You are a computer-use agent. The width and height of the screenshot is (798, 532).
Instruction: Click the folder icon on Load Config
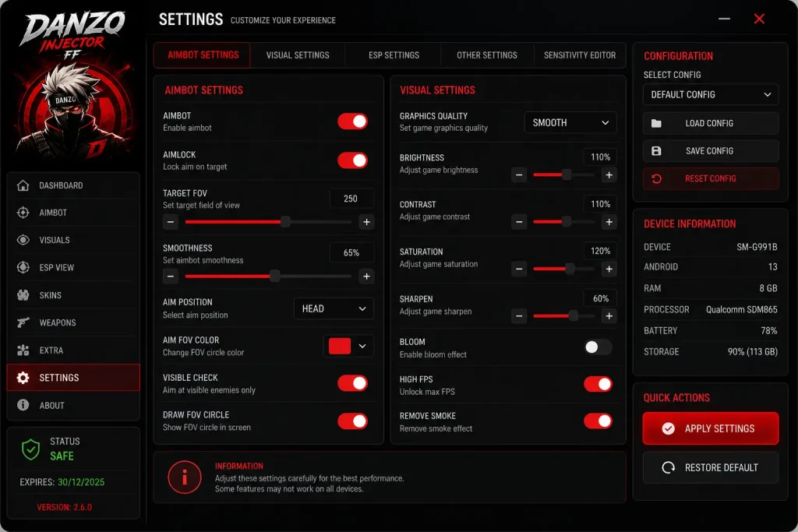point(656,123)
